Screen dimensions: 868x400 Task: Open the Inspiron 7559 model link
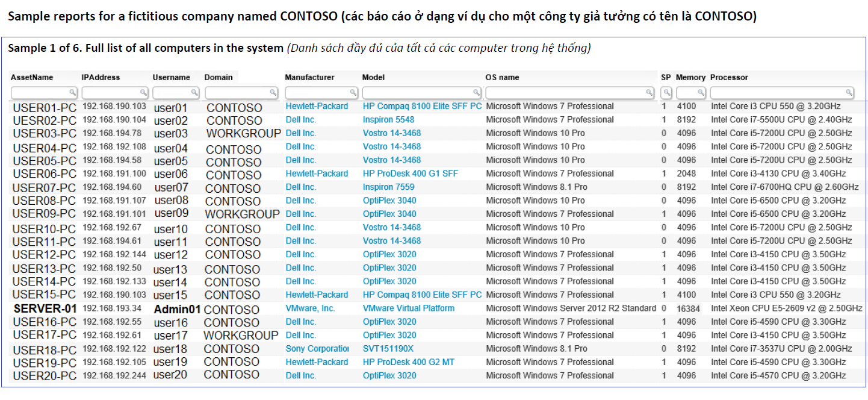(388, 187)
